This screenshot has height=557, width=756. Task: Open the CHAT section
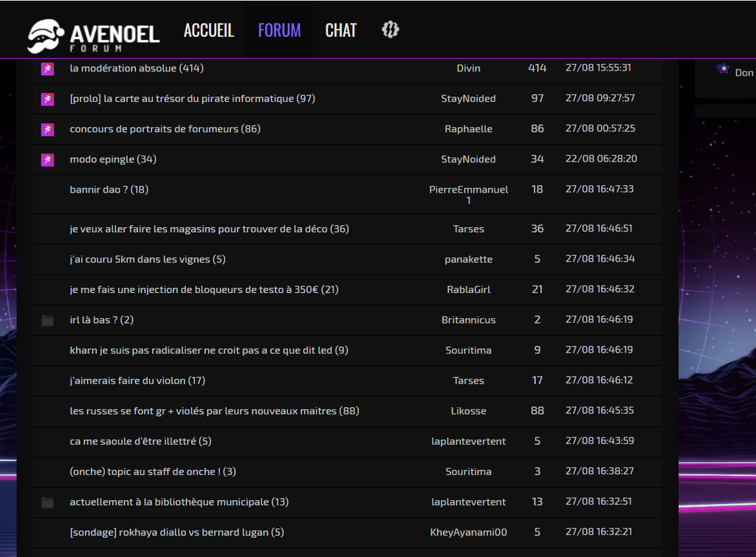point(340,30)
